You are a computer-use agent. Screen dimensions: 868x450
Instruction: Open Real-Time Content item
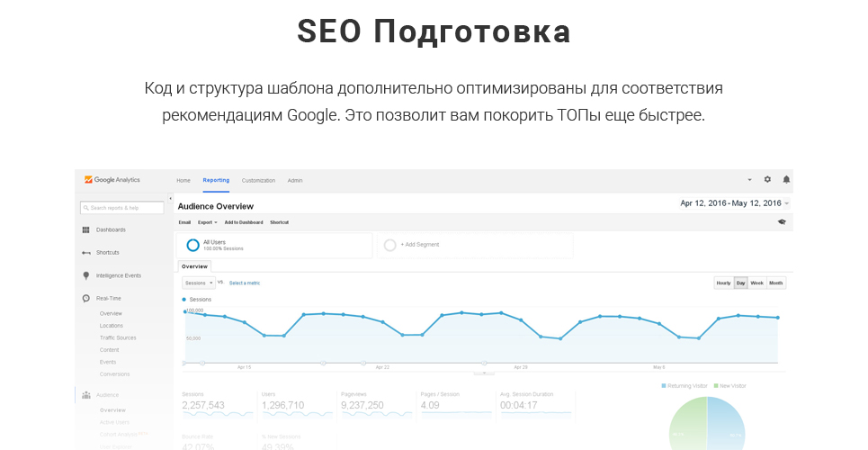[109, 350]
